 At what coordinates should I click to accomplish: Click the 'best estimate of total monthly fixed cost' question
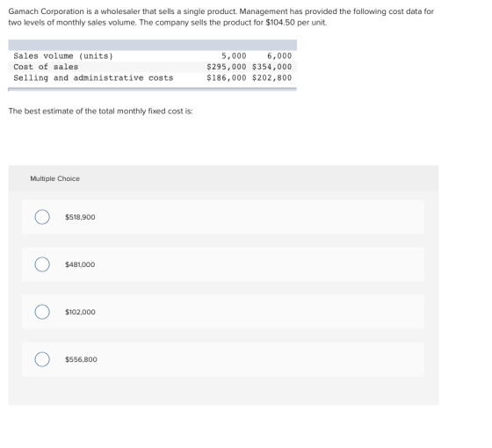pos(101,112)
